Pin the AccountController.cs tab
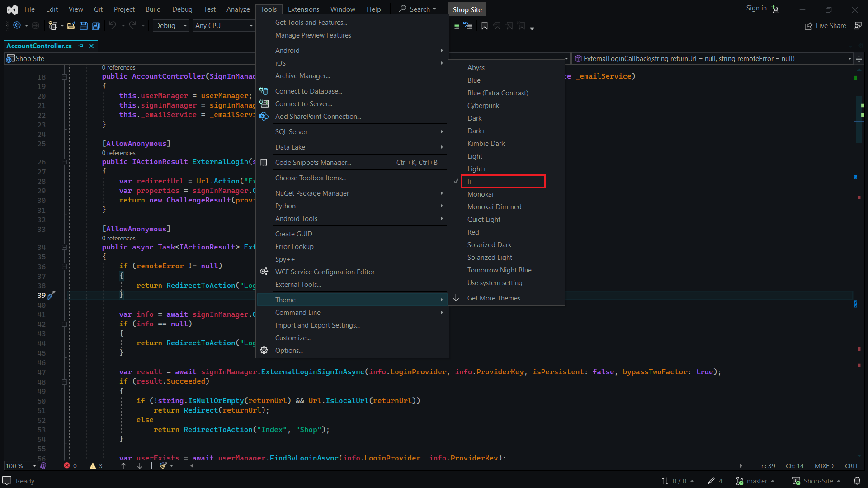868x488 pixels. [x=80, y=46]
